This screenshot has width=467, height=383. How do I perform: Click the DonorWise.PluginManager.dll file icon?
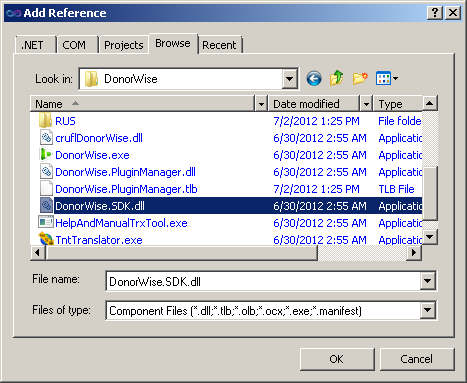pos(46,172)
